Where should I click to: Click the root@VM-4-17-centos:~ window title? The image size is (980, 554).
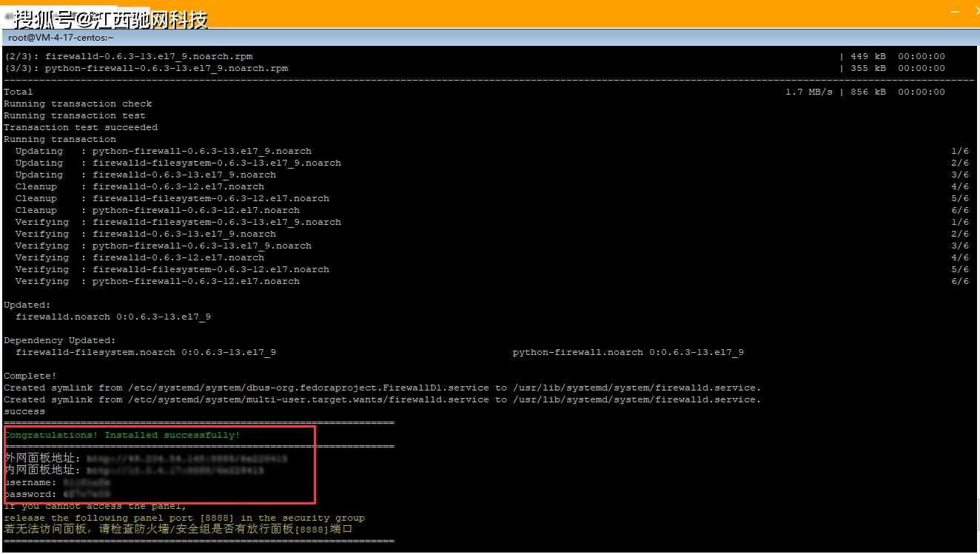[x=61, y=37]
